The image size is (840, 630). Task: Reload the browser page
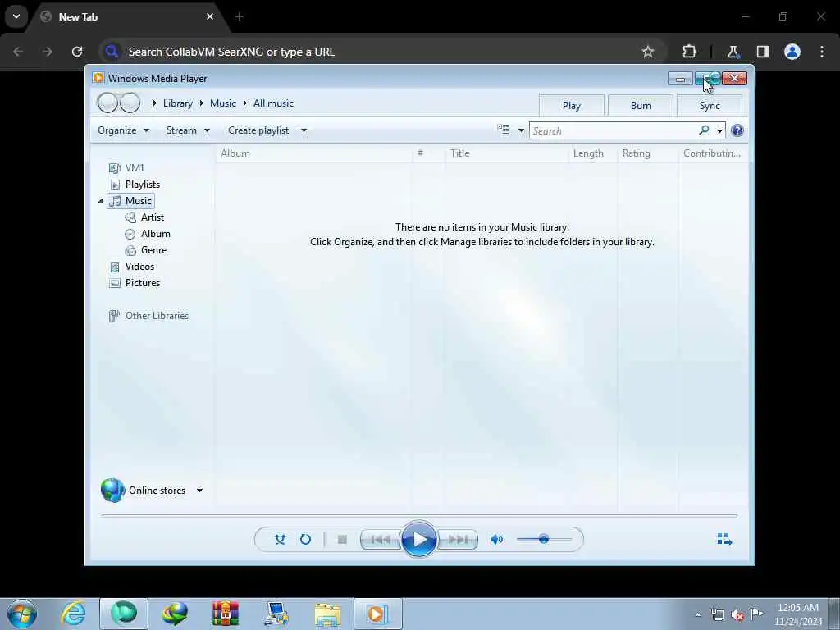click(x=77, y=52)
